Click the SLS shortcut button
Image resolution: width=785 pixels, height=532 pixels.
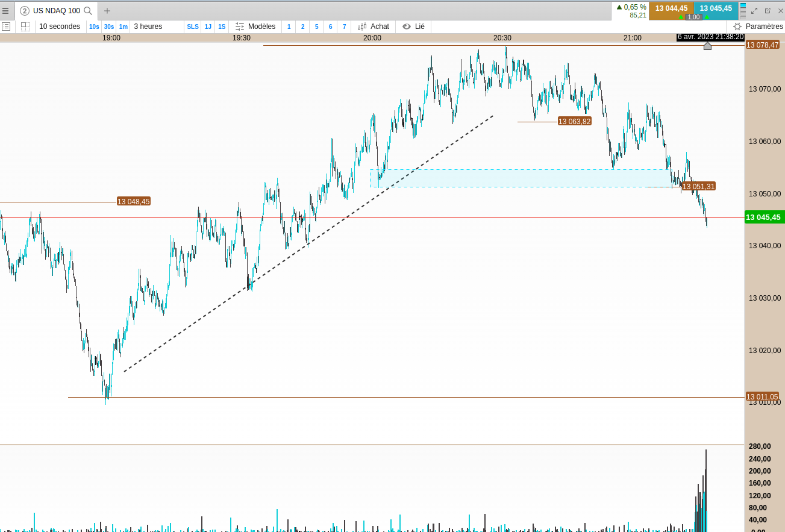point(193,27)
